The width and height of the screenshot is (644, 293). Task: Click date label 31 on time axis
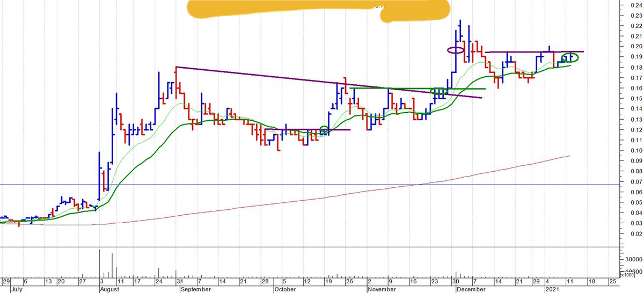pyautogui.click(x=181, y=281)
